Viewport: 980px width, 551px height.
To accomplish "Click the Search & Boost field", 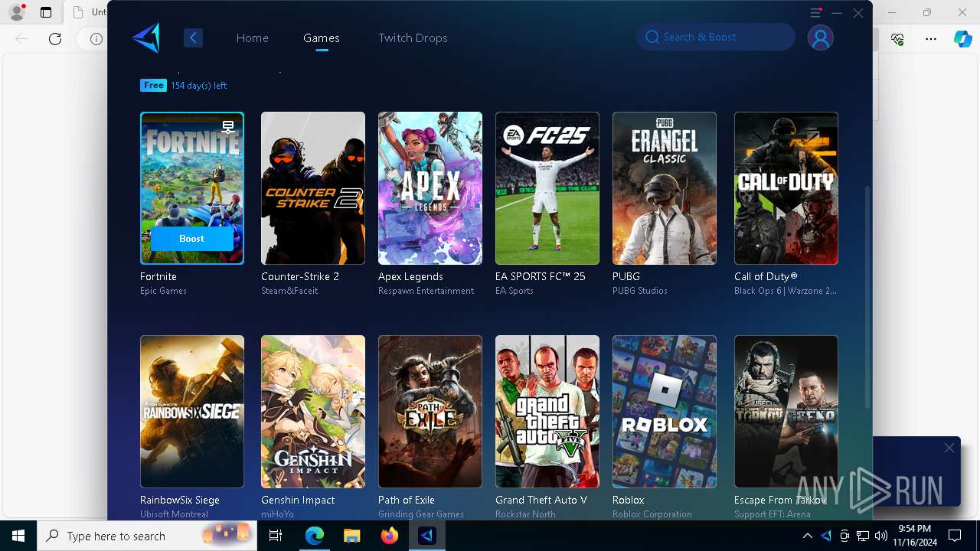I will [716, 37].
